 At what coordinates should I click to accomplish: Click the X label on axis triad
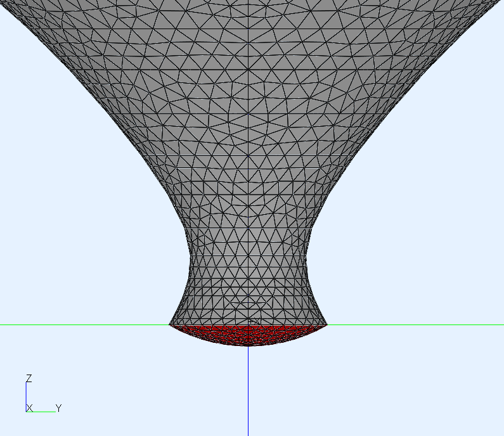click(30, 408)
